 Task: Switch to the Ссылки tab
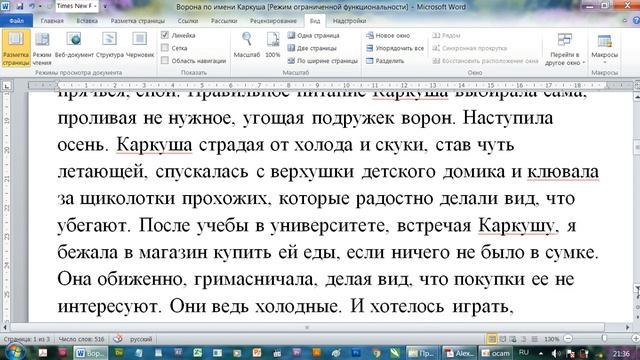pos(188,21)
